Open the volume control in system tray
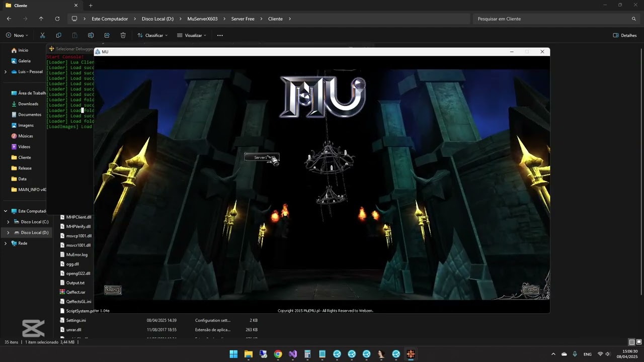The width and height of the screenshot is (644, 362). pyautogui.click(x=608, y=354)
